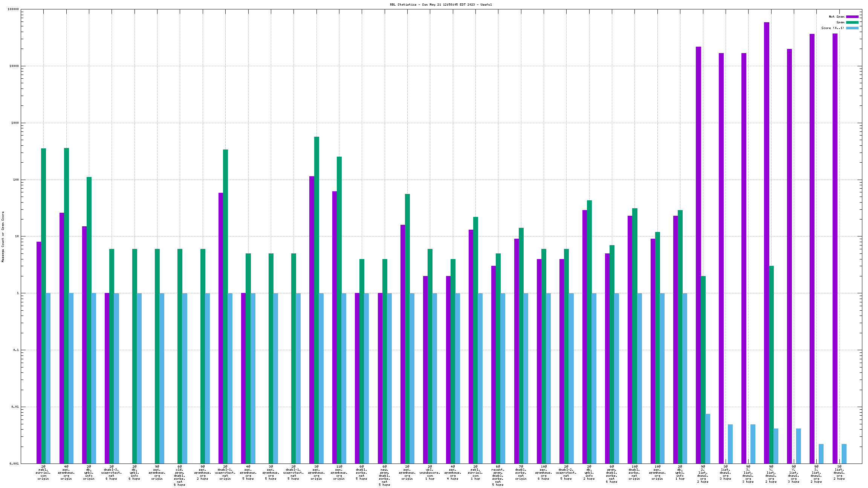Click the last 3@ list.dnswl.org 2 hops label
Viewport: 868px width, 488px height.
click(x=839, y=473)
